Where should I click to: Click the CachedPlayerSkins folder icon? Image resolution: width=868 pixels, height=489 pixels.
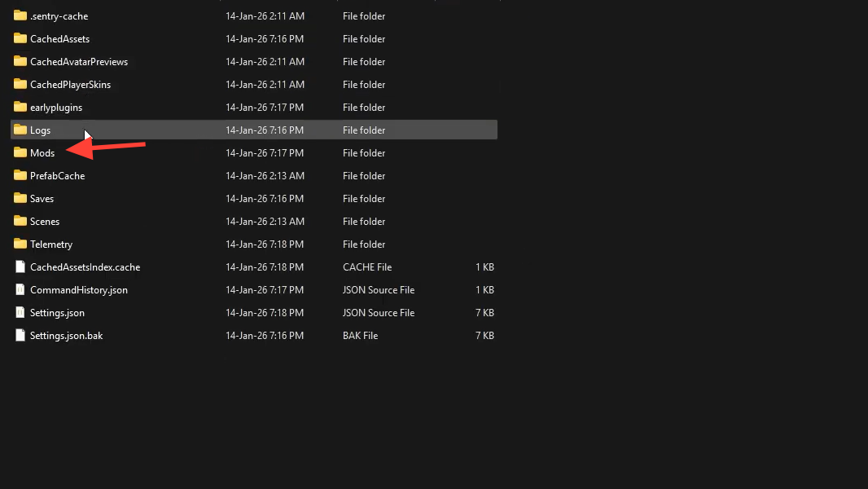[x=20, y=84]
